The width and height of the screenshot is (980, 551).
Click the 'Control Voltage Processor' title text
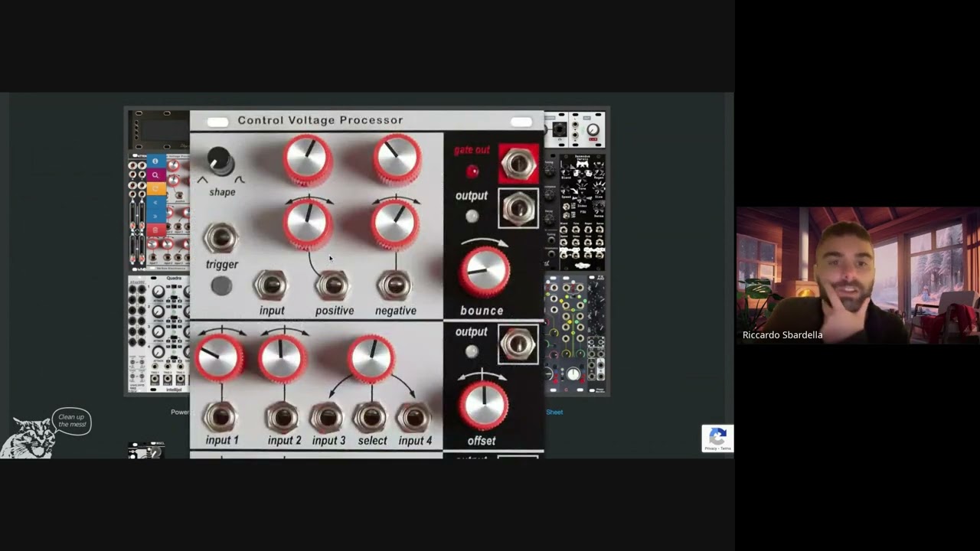(x=320, y=120)
